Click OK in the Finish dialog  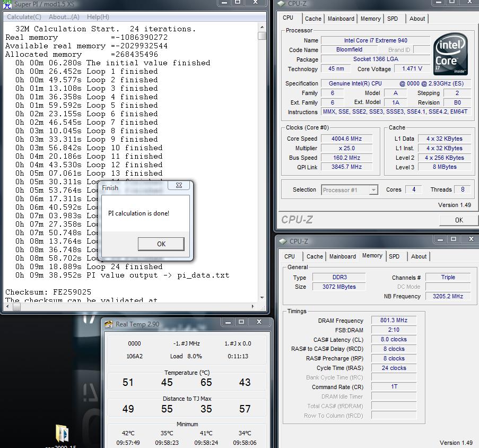point(161,244)
